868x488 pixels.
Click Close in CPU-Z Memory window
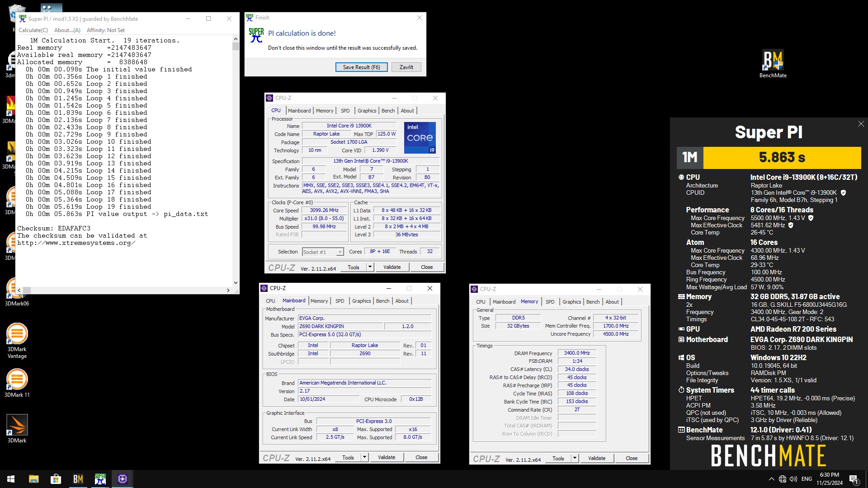point(632,458)
